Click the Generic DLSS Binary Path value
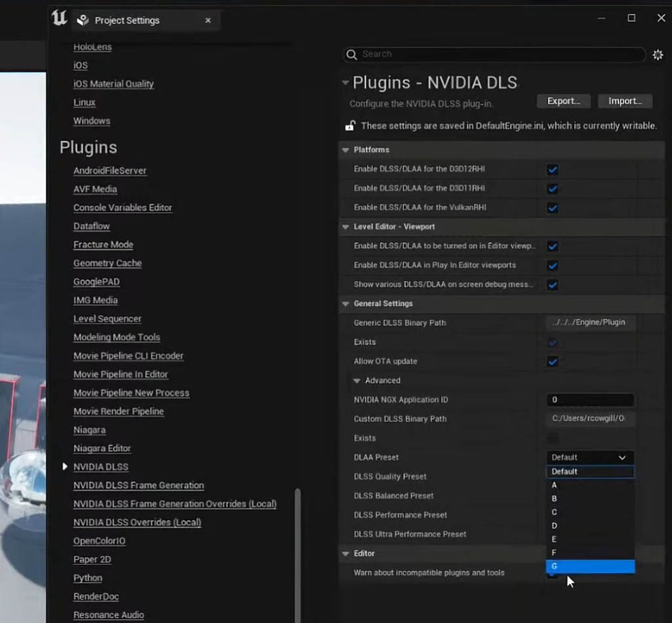672x623 pixels. coord(590,322)
